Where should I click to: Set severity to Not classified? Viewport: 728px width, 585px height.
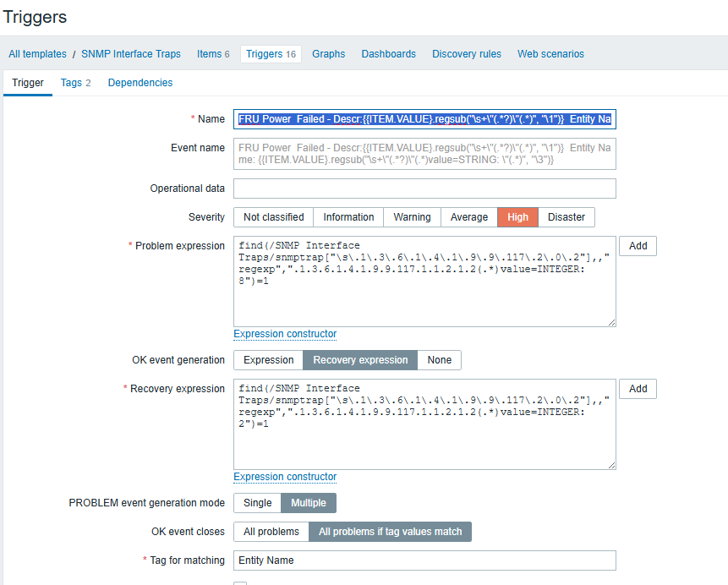(x=273, y=217)
